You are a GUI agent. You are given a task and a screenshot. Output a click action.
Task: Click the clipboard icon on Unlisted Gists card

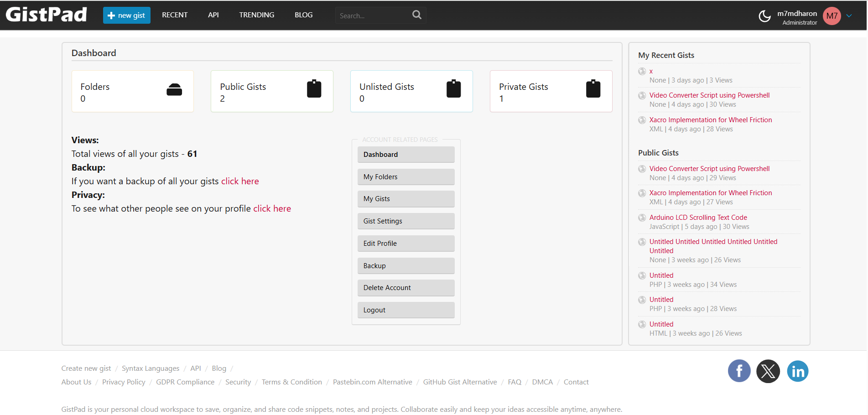click(453, 89)
